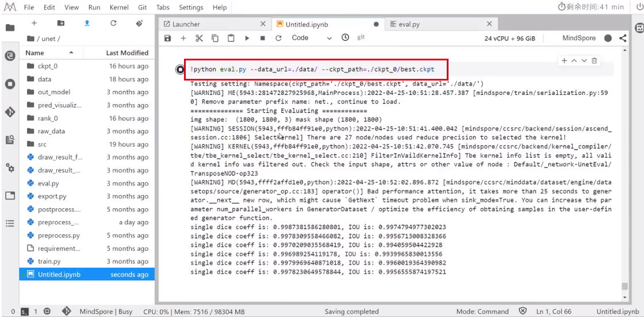Select the preprocess.py file
The image size is (644, 317).
tap(87, 235)
